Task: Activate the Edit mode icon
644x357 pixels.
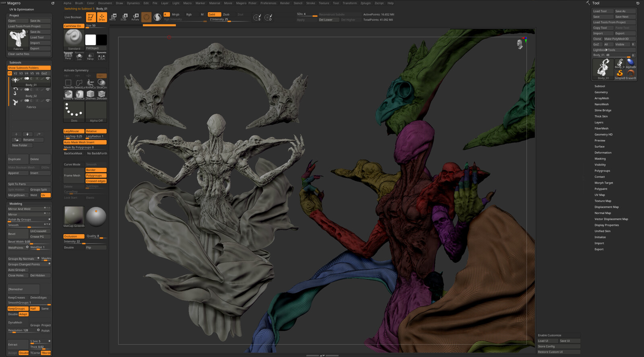Action: (91, 17)
